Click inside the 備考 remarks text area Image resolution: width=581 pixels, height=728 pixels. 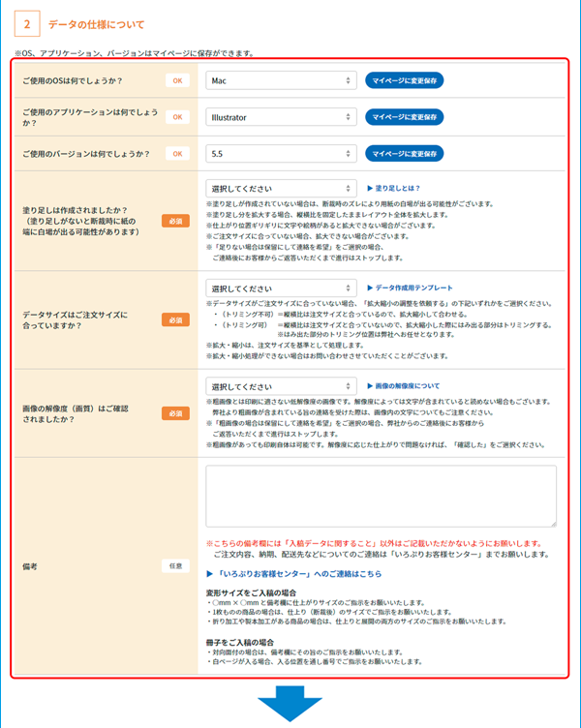pos(381,497)
